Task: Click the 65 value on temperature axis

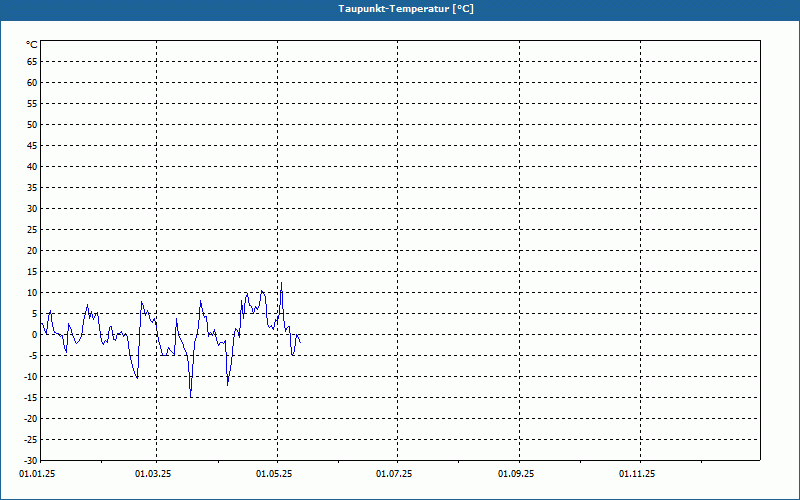Action: pos(32,62)
